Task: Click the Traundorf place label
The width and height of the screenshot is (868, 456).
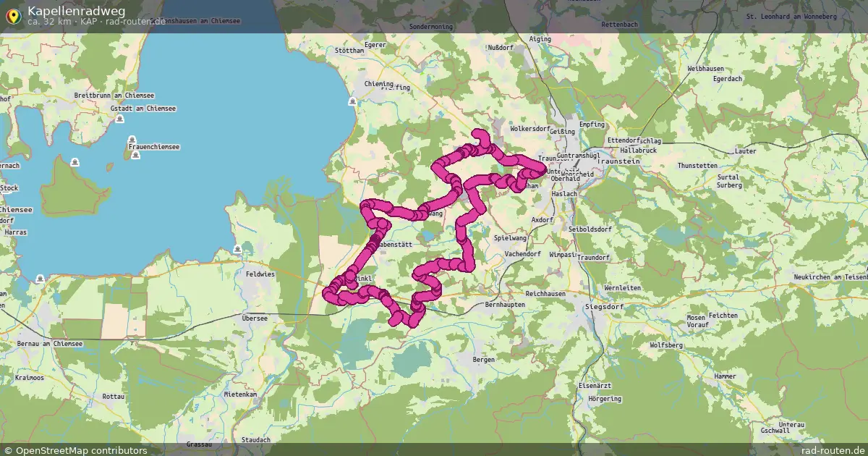Action: (x=593, y=258)
